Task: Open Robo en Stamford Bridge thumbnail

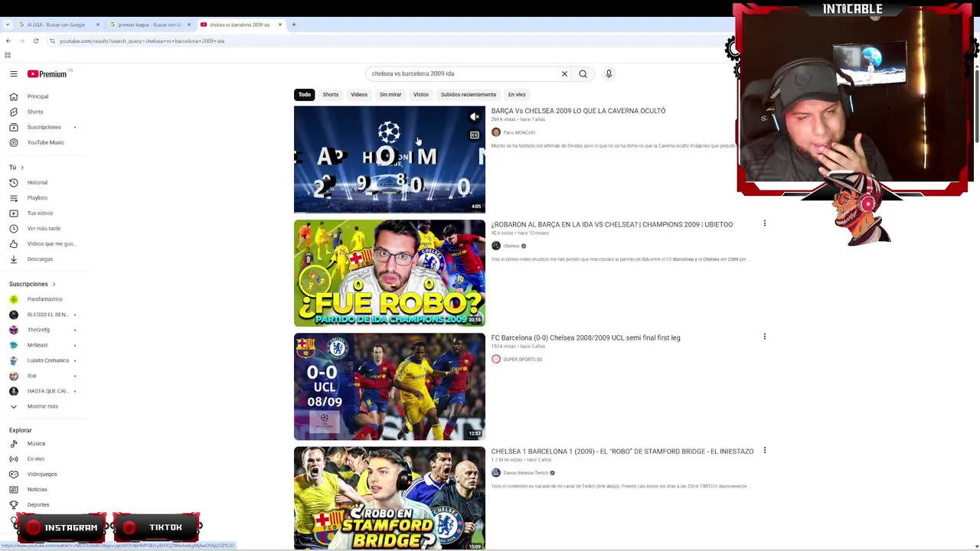Action: [390, 498]
